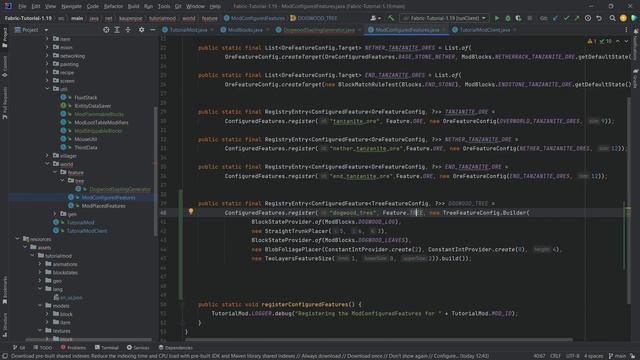The height and width of the screenshot is (360, 640).
Task: Open the Project view selector dropdown
Action: click(x=32, y=30)
